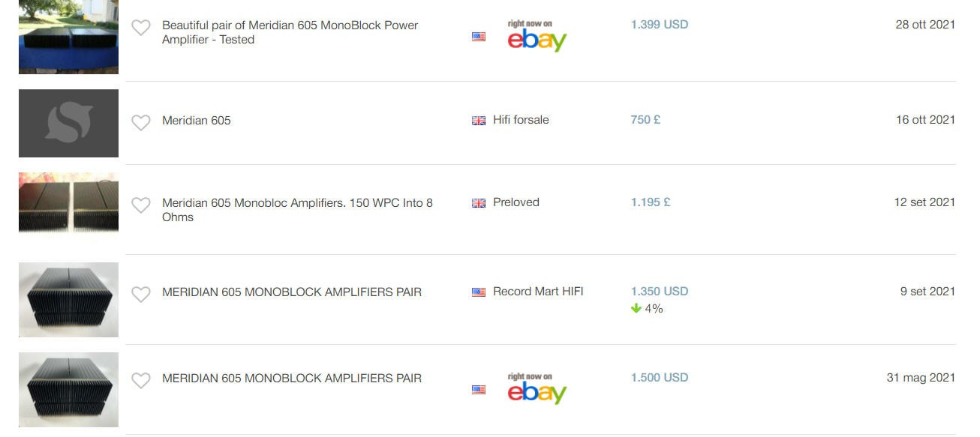Screen dimensions: 980x437
Task: Open 'Beautiful pair of Meridian 605' title
Action: 290,32
